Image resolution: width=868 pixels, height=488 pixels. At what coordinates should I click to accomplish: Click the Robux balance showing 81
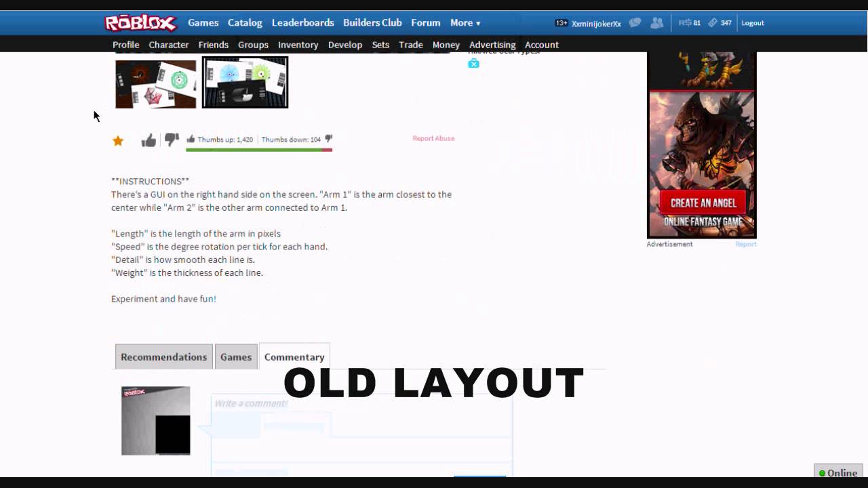click(x=690, y=23)
